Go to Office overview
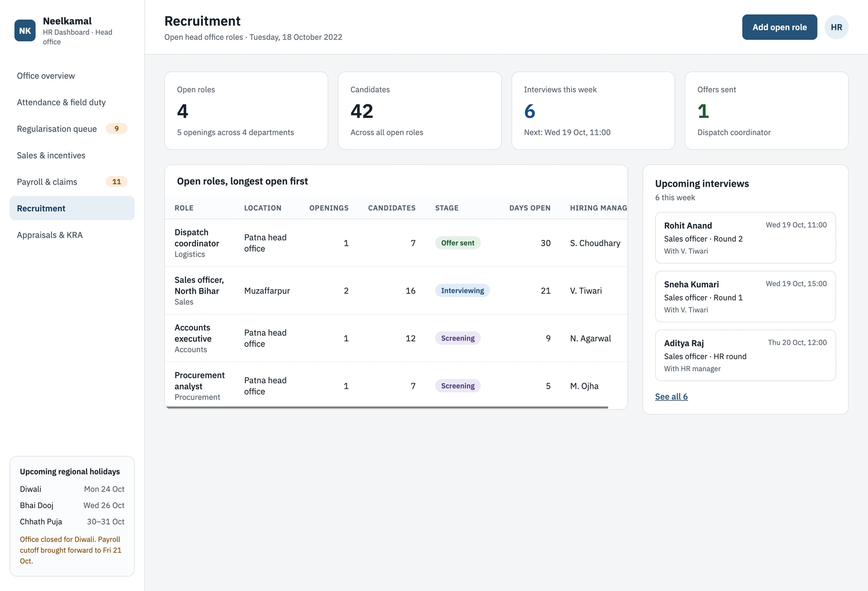The height and width of the screenshot is (591, 868). point(72,76)
